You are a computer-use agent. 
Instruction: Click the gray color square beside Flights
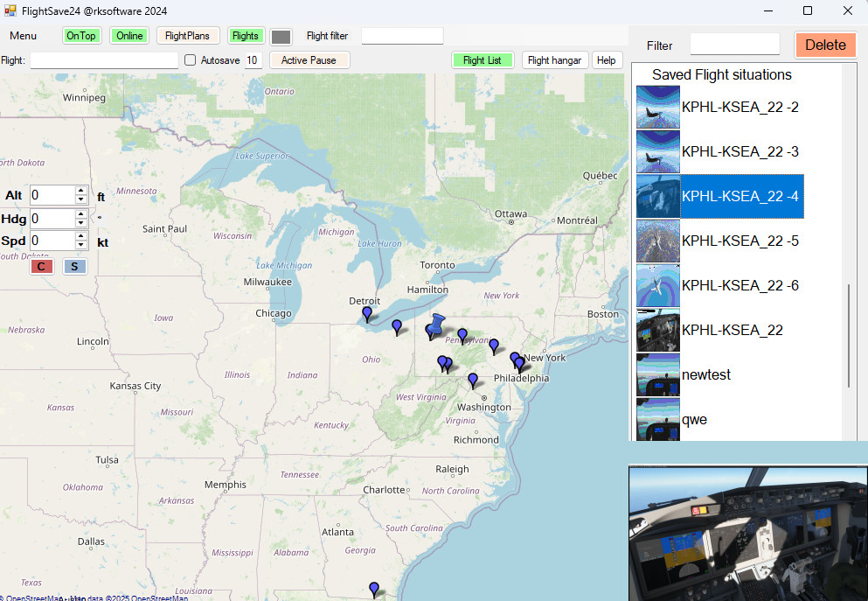click(281, 37)
